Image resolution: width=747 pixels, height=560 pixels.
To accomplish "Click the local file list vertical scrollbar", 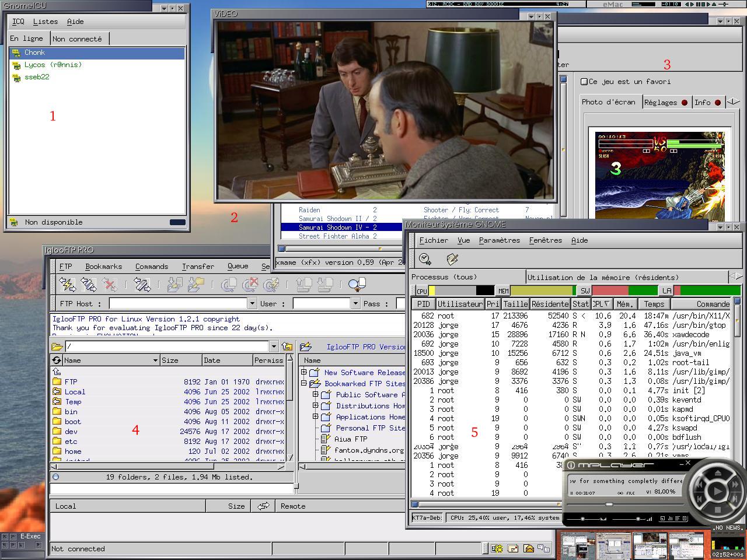I will [x=289, y=407].
